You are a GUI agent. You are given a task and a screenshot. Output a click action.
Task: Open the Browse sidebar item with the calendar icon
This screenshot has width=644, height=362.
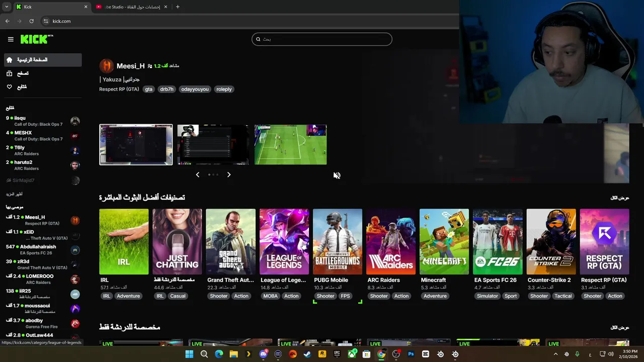(x=43, y=73)
